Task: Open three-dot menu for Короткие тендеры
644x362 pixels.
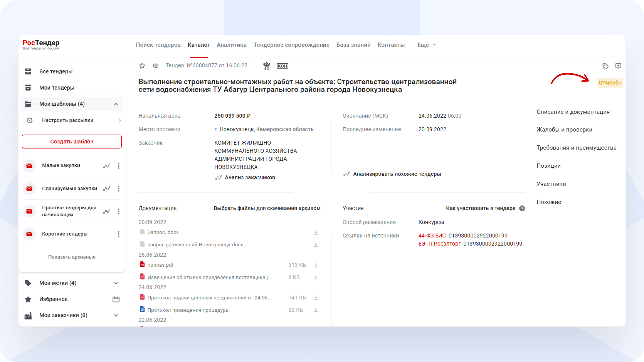Action: point(119,234)
